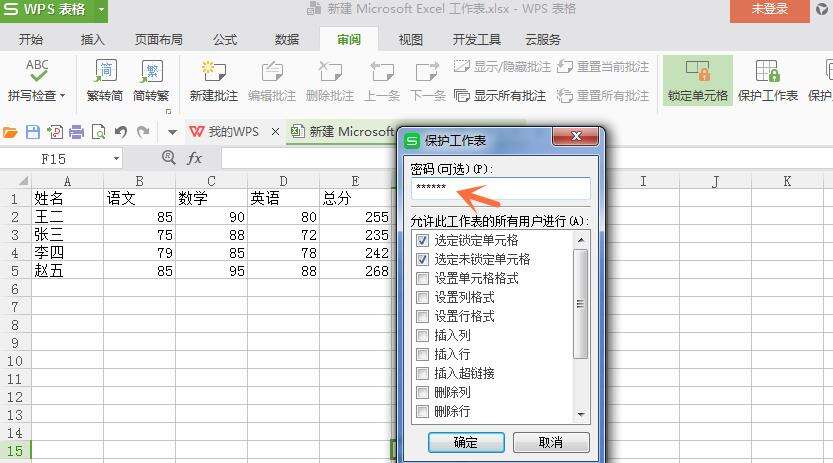
Task: Click the print icon in quick toolbar
Action: 76,132
